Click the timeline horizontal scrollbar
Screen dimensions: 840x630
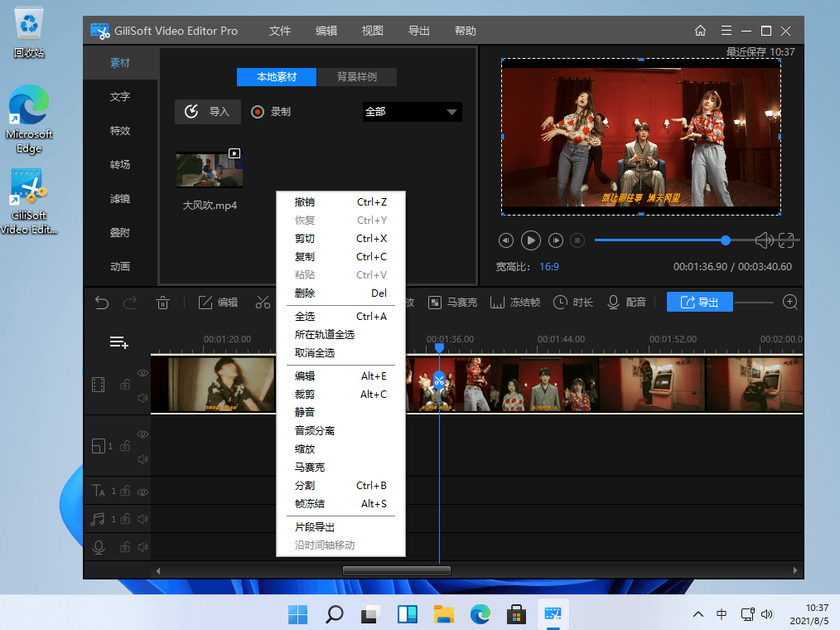click(397, 570)
